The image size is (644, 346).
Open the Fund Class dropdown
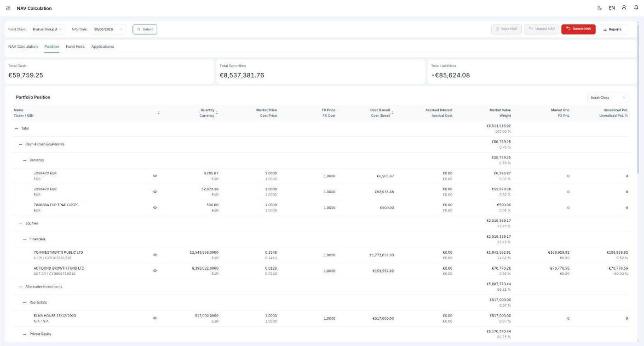point(47,29)
